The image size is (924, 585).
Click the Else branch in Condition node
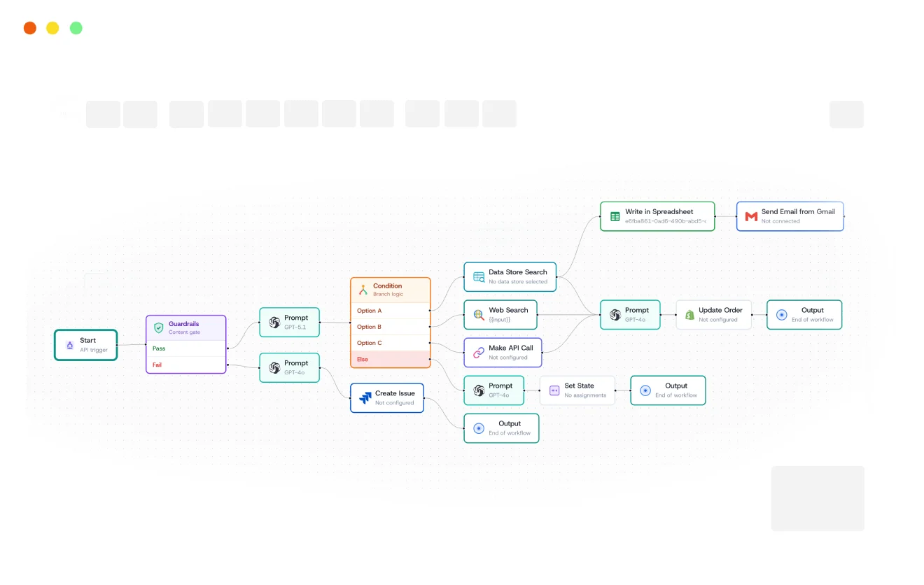(x=390, y=359)
